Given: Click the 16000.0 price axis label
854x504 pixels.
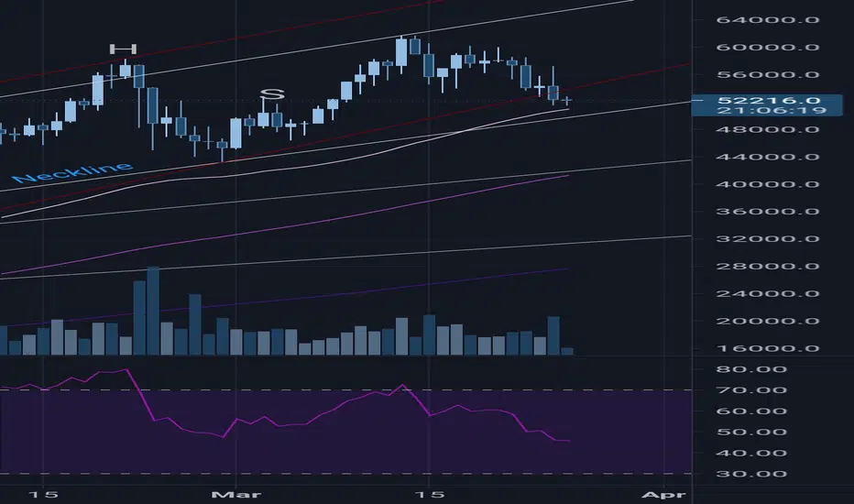Looking at the screenshot, I should [x=768, y=348].
